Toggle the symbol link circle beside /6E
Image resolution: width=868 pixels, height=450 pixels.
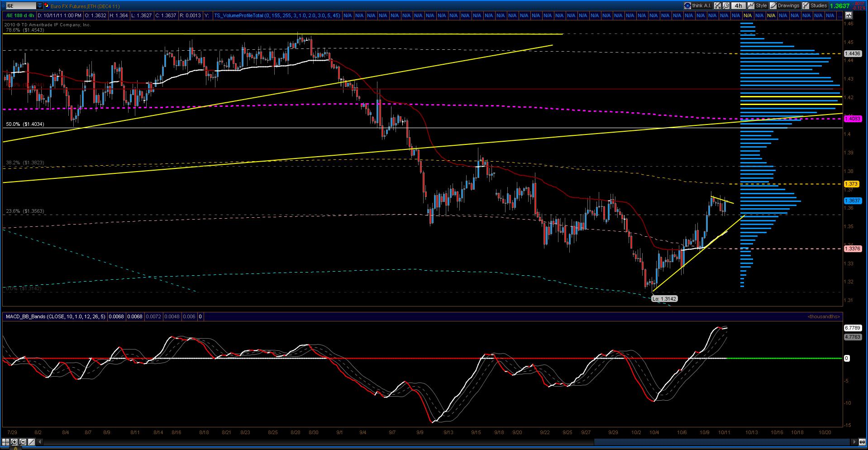pyautogui.click(x=3, y=6)
